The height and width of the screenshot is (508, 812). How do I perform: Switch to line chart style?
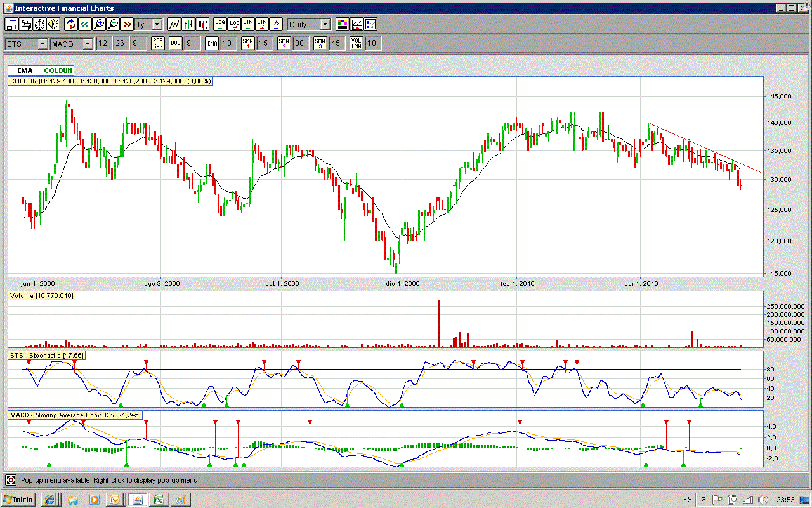[x=174, y=24]
